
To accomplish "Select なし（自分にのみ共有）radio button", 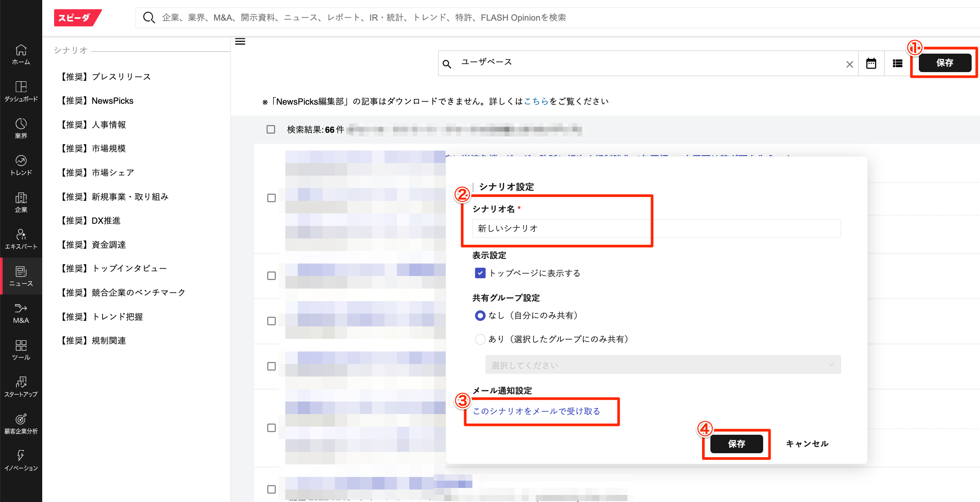I will (480, 316).
